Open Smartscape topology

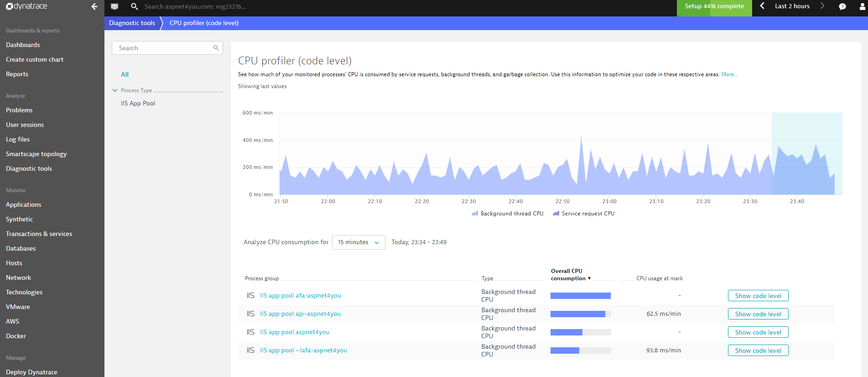[36, 154]
